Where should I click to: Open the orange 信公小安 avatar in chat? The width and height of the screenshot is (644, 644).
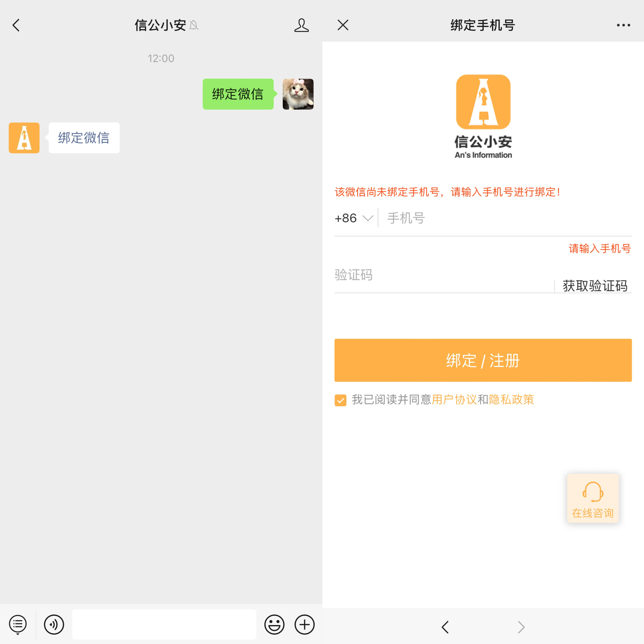tap(24, 138)
